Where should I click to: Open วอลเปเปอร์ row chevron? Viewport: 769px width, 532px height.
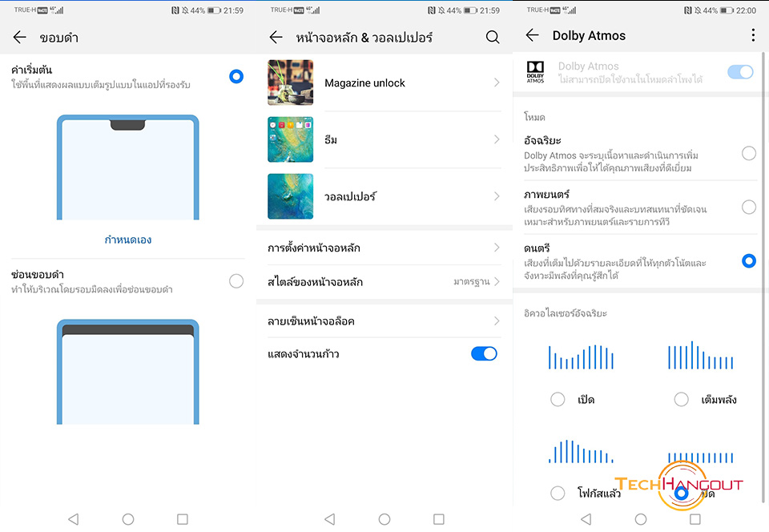(x=497, y=196)
